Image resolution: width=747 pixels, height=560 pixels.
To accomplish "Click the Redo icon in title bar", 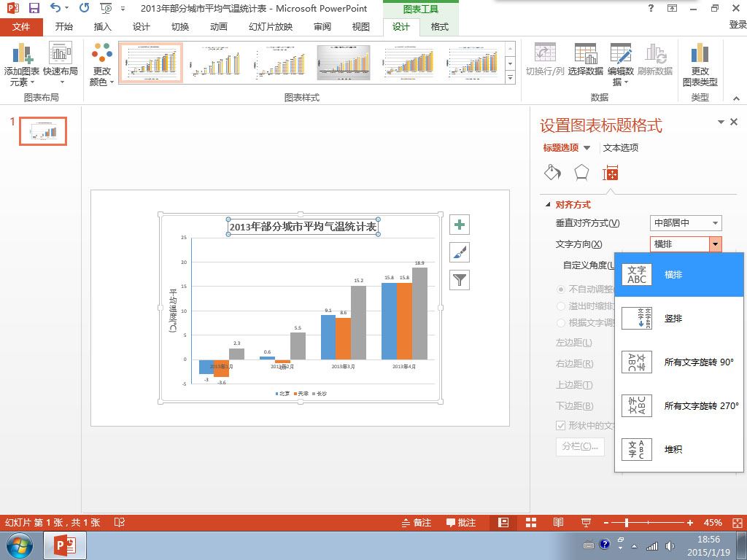I will click(x=85, y=7).
